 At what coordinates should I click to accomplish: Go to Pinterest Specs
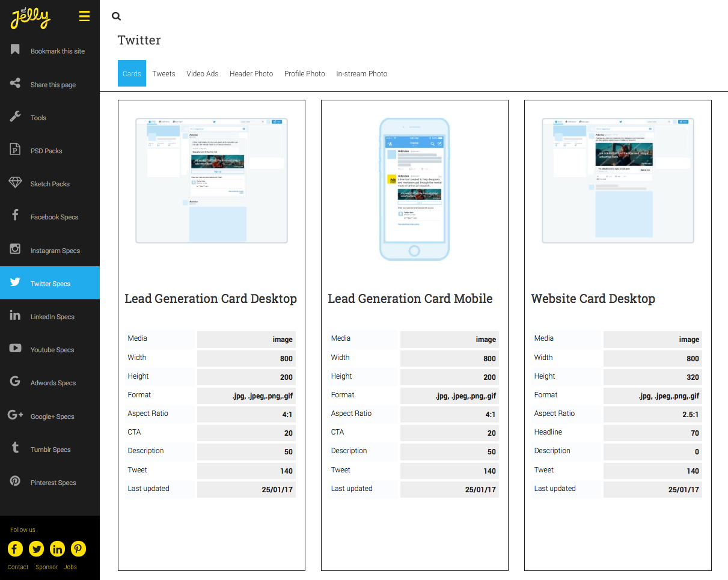coord(54,483)
